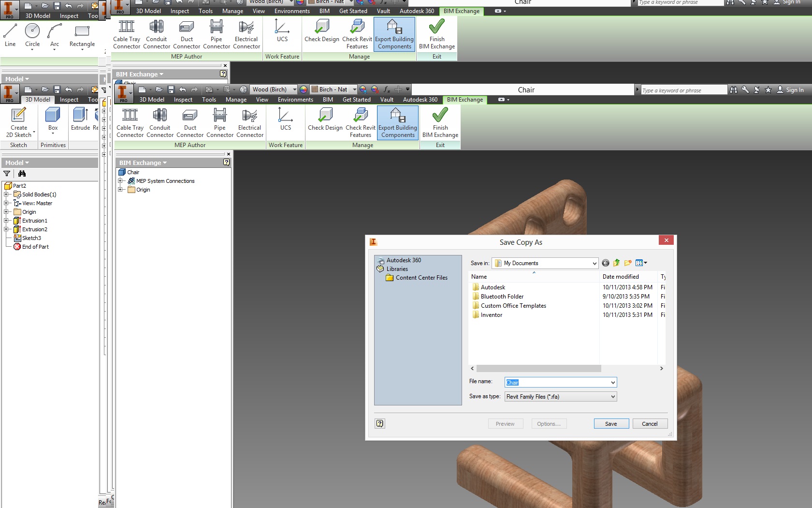The width and height of the screenshot is (812, 508).
Task: Click Pipe Connector in the front ribbon
Action: (220, 122)
